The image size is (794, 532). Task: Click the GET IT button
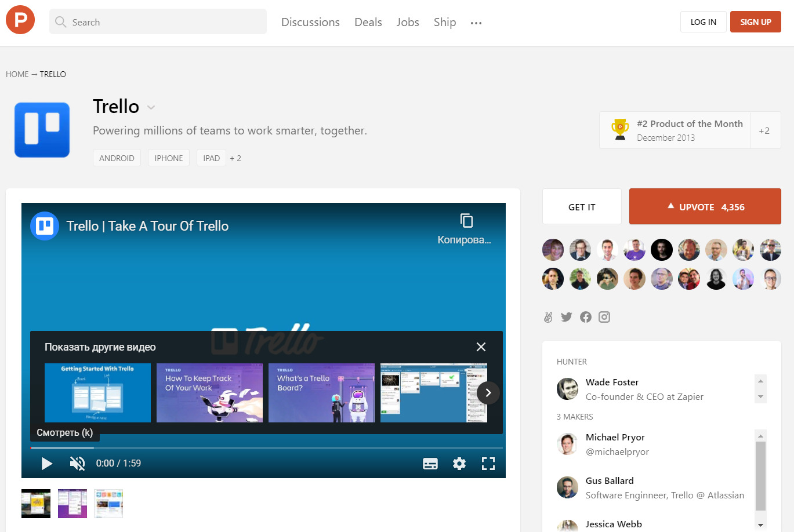(x=582, y=206)
